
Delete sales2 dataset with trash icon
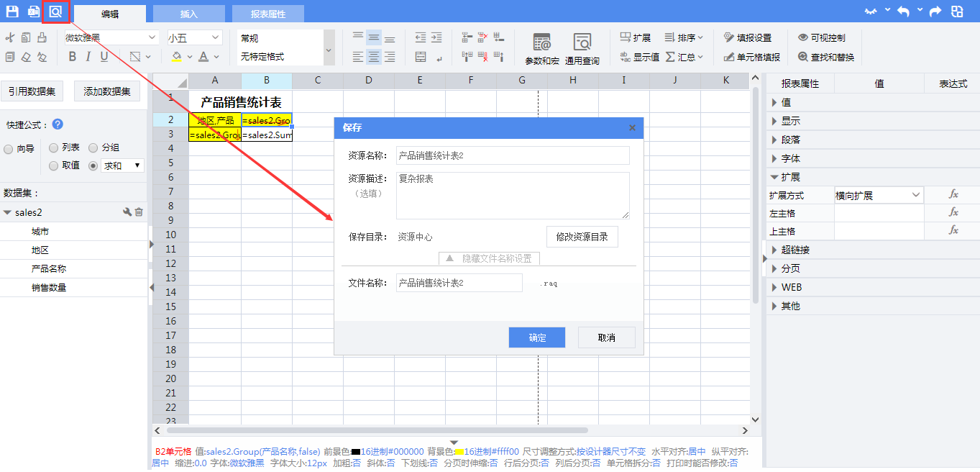coord(139,212)
